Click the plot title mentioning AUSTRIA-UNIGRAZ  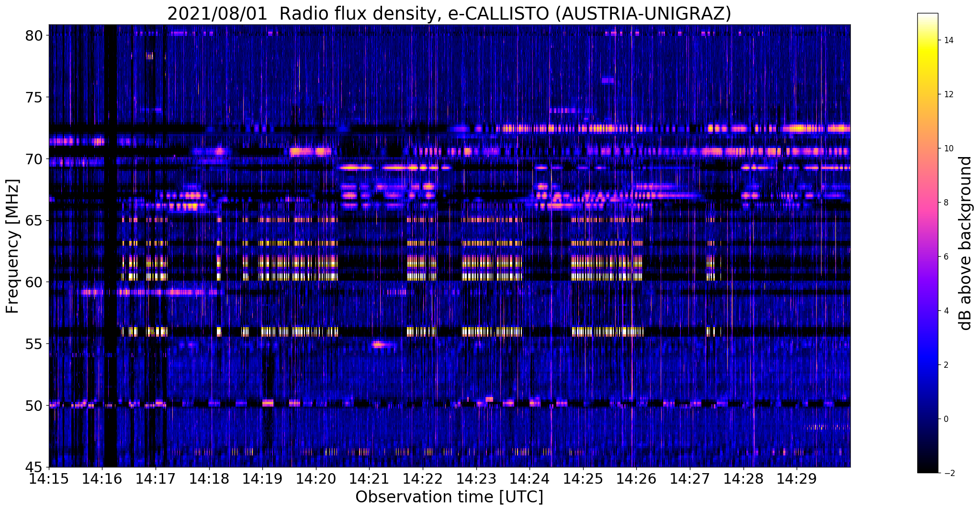tap(449, 13)
